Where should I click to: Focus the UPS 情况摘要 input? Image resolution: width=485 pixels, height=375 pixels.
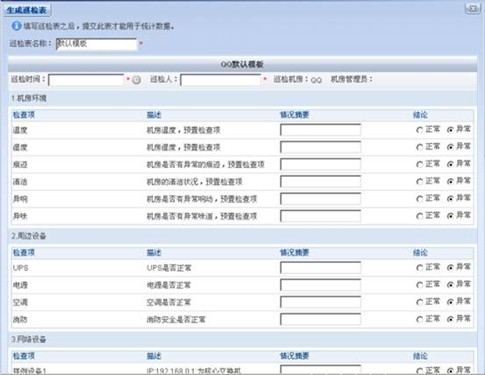320,268
